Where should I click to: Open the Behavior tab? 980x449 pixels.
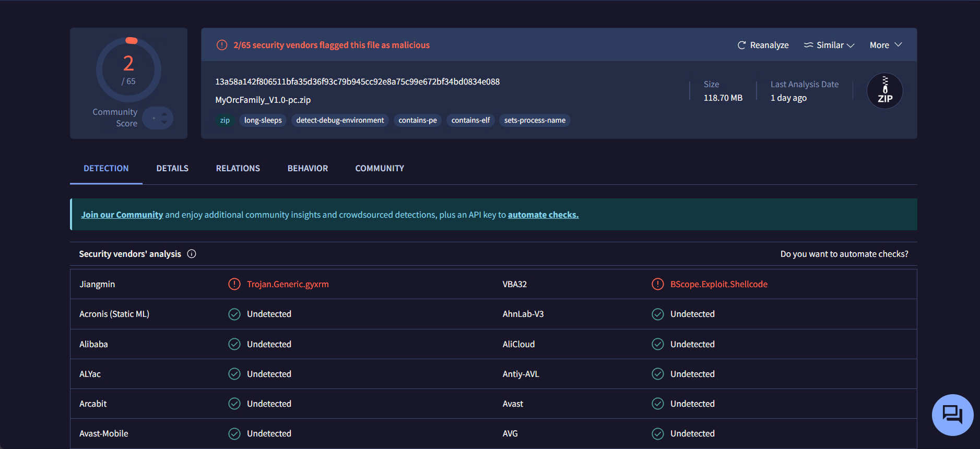(x=308, y=168)
